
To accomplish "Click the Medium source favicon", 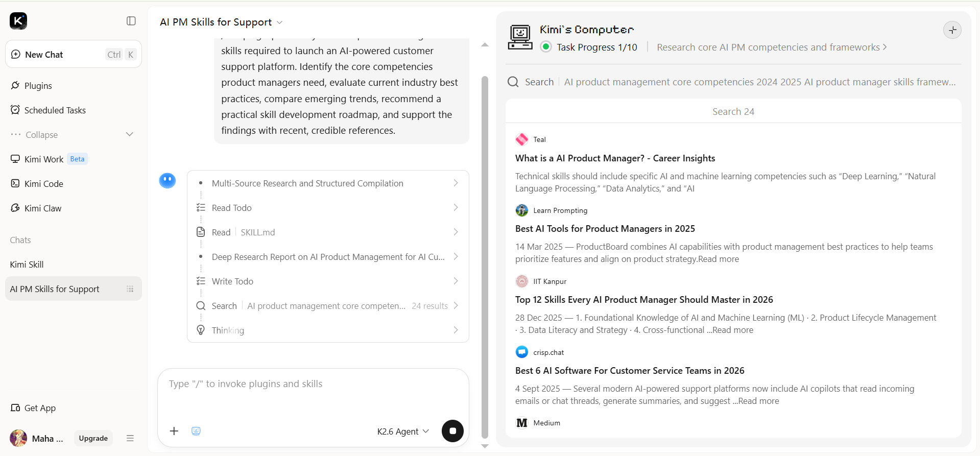I will [x=522, y=423].
